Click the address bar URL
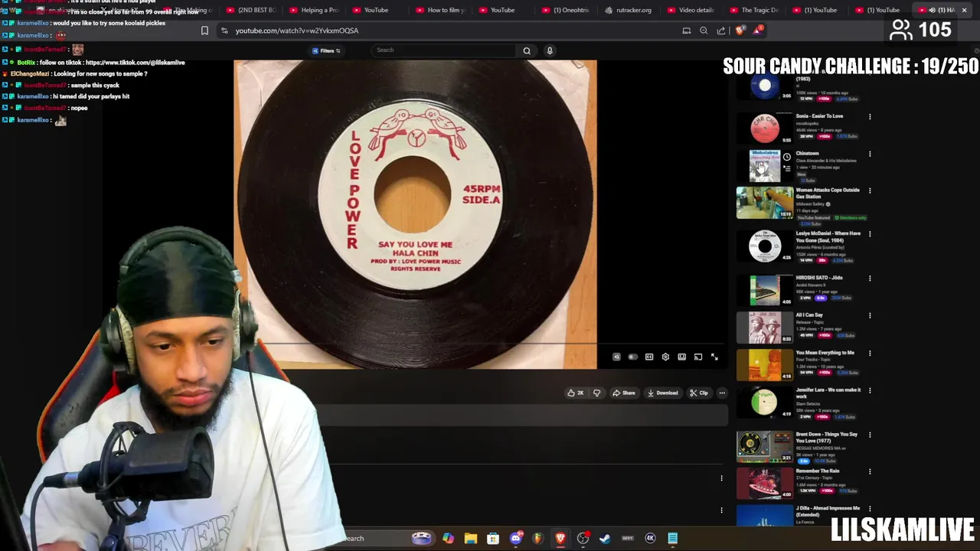 (x=297, y=31)
